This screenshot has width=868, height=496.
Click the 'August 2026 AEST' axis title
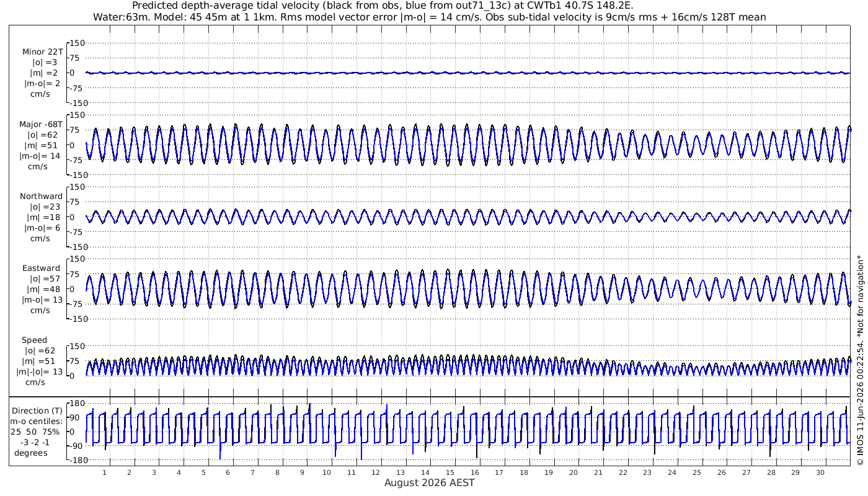point(430,483)
